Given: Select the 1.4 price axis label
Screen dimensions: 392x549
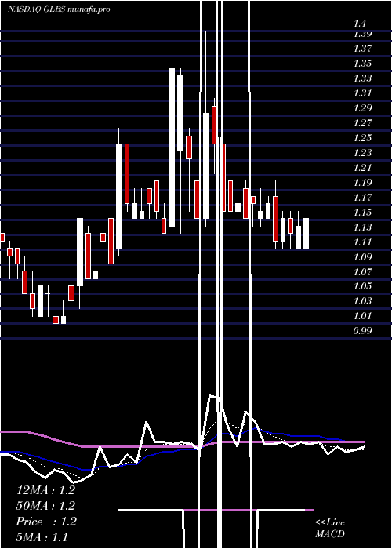Looking at the screenshot, I should [360, 24].
